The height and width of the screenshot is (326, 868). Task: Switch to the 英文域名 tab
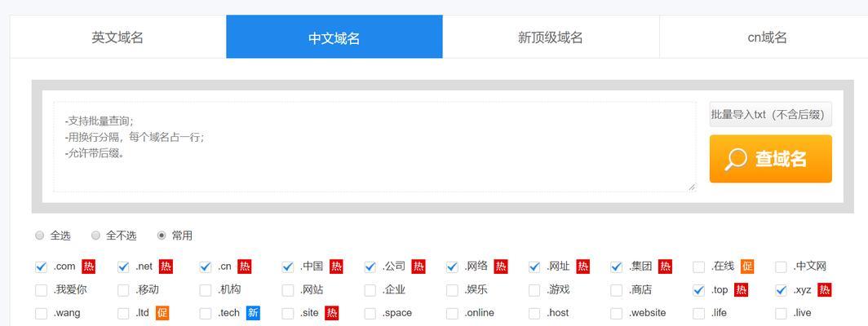point(118,37)
